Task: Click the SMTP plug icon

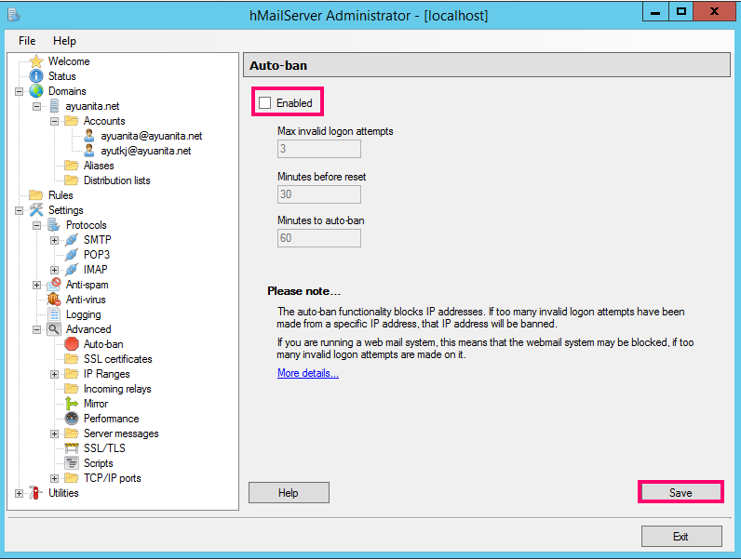Action: tap(72, 240)
